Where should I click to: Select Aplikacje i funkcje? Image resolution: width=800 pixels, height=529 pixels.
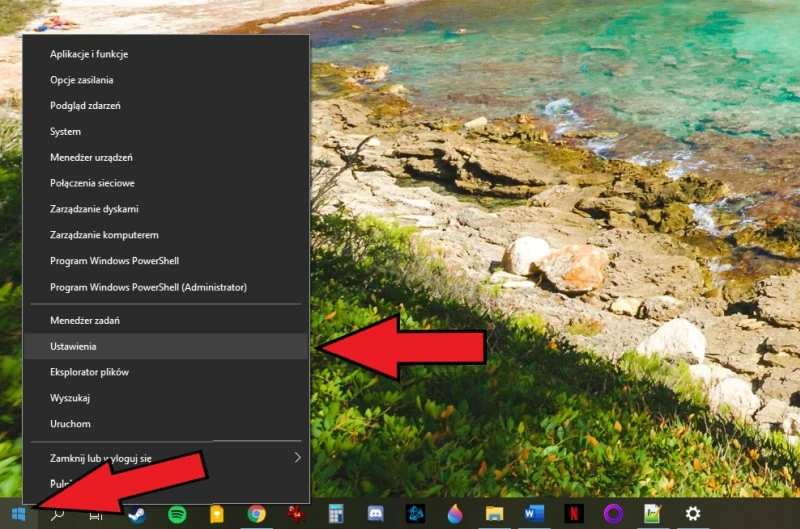coord(166,54)
